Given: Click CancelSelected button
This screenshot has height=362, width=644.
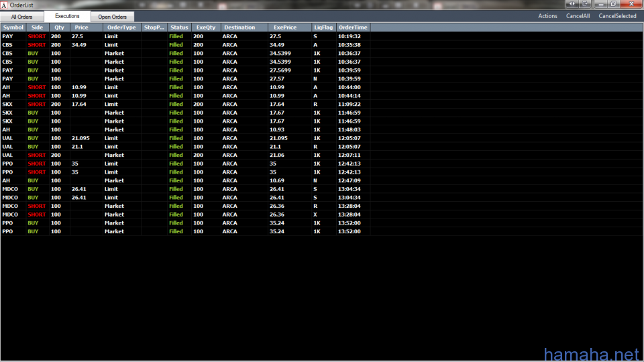Looking at the screenshot, I should coord(617,16).
